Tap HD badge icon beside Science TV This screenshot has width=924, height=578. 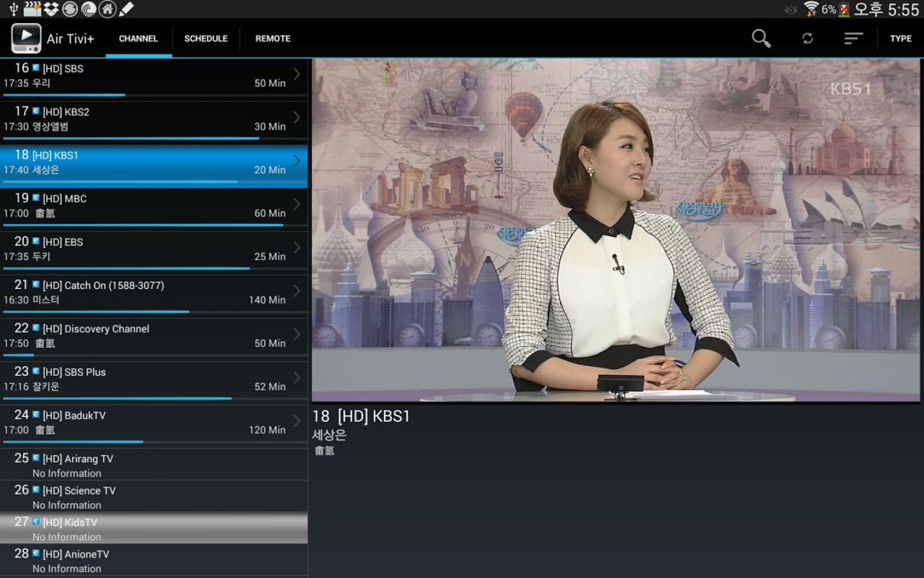36,489
